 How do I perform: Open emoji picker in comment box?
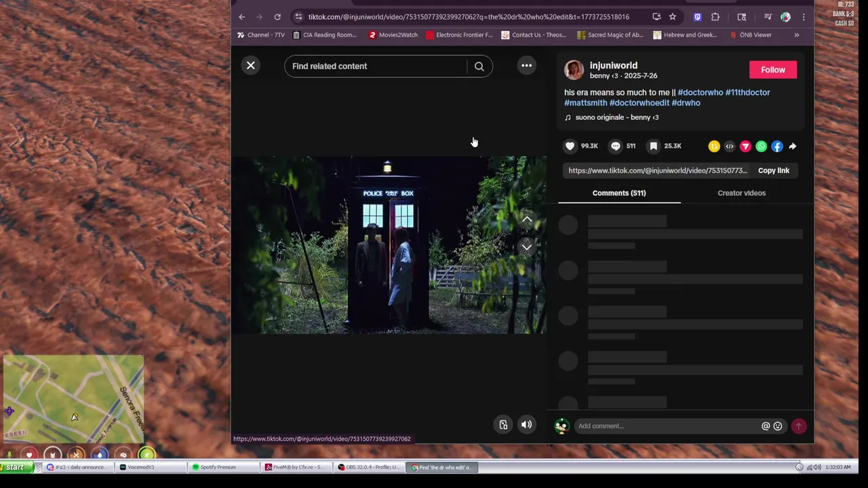click(x=778, y=426)
